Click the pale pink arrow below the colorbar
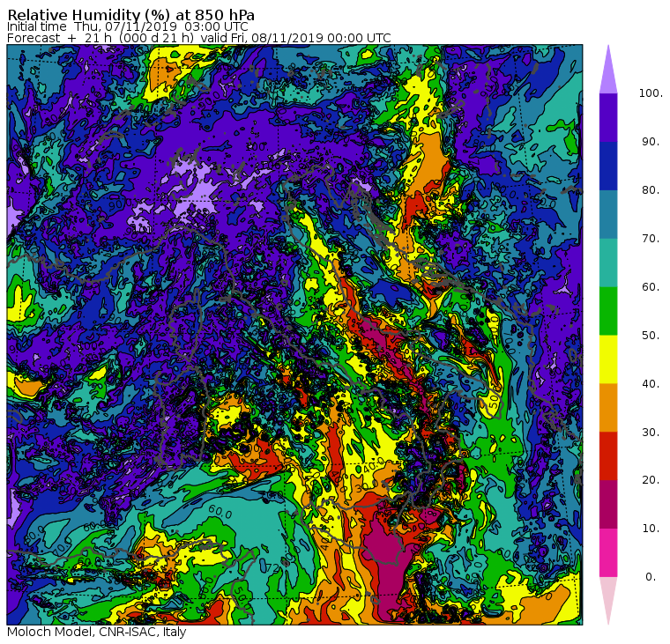The image size is (670, 644). [608, 598]
